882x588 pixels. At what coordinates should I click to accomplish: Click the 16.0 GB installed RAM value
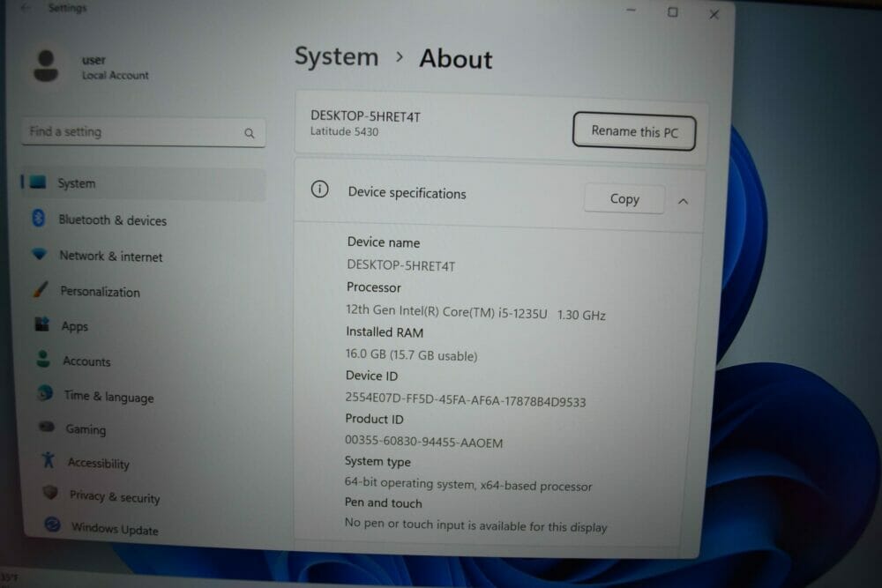click(411, 354)
